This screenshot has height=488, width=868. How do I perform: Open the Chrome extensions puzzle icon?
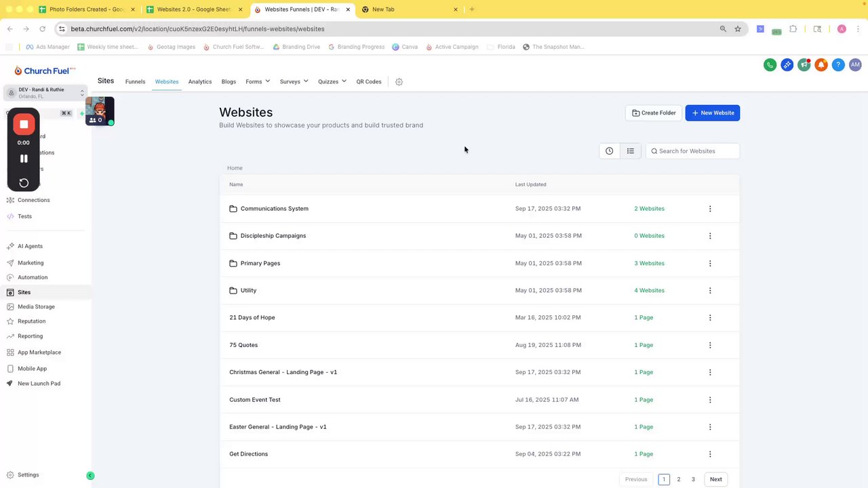click(x=793, y=29)
